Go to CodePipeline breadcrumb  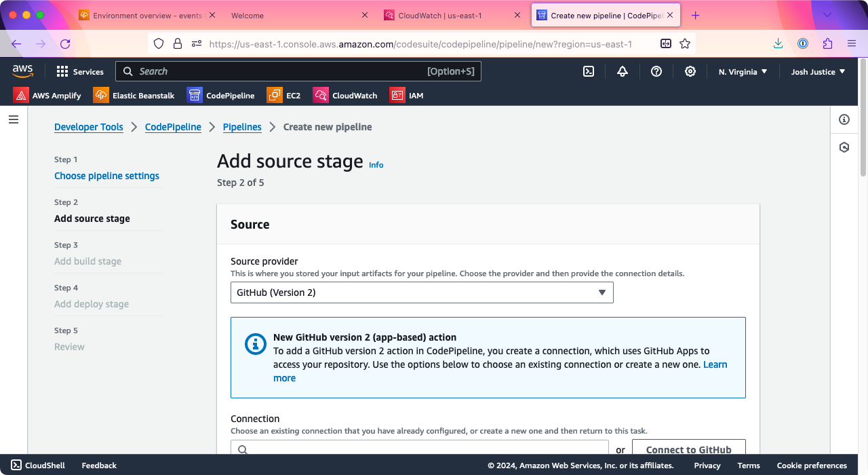173,127
